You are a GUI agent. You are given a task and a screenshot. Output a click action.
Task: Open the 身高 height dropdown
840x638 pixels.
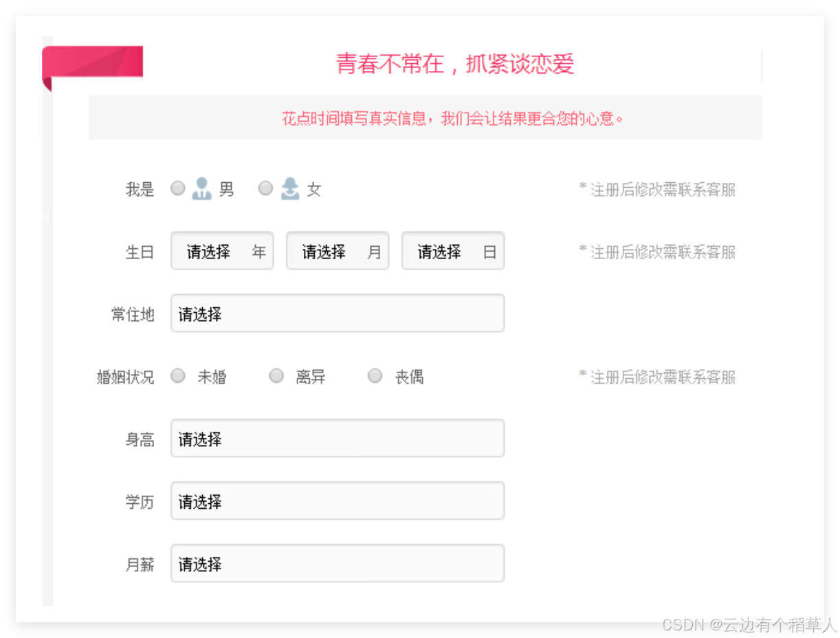click(x=338, y=439)
